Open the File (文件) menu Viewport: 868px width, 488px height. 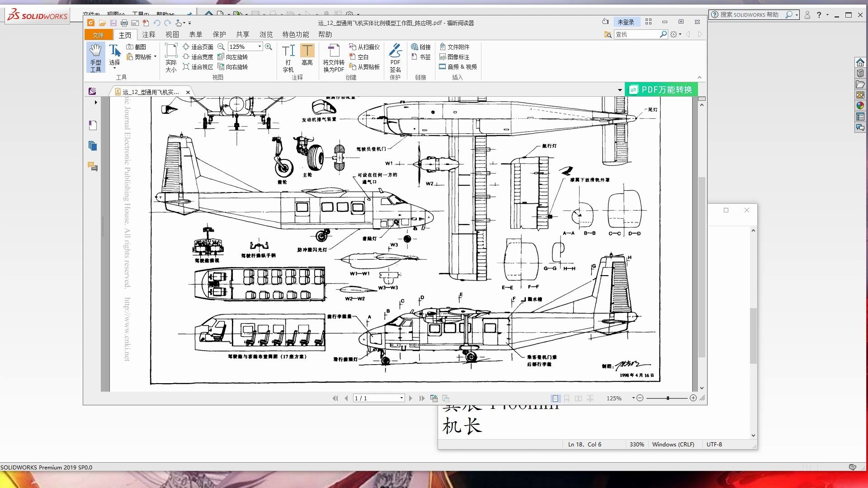98,35
